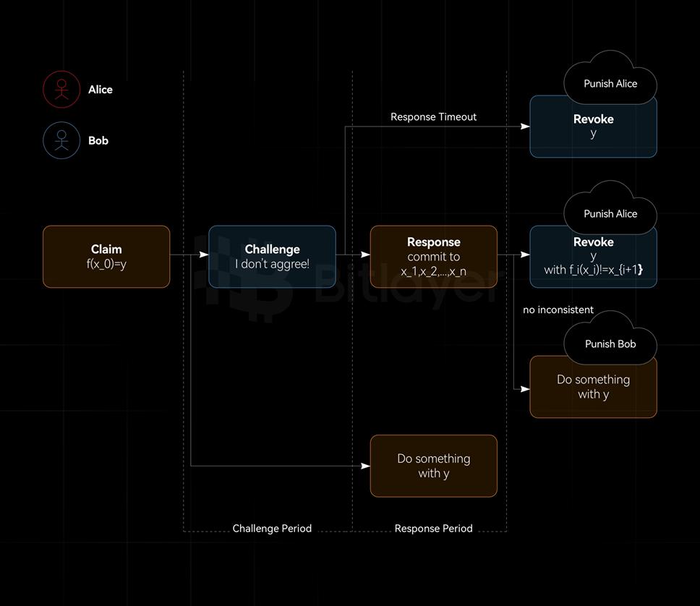The image size is (700, 606).
Task: Click the top Revoke y box
Action: (x=593, y=127)
